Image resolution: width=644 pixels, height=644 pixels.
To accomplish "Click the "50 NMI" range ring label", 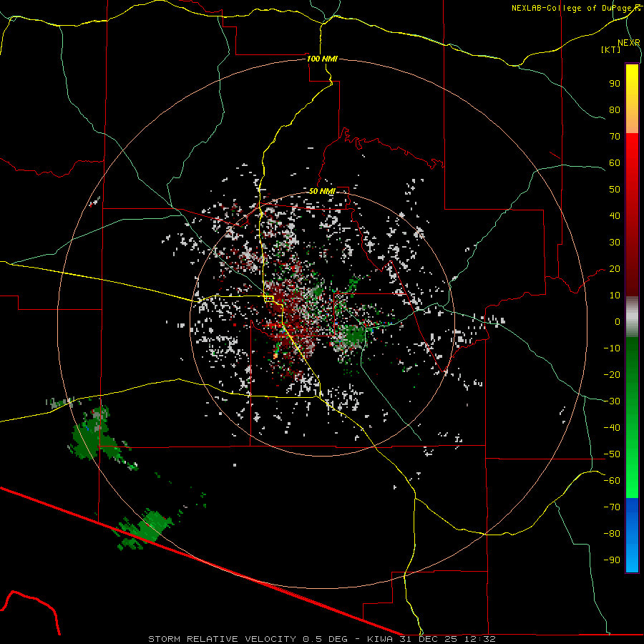I will 322,191.
